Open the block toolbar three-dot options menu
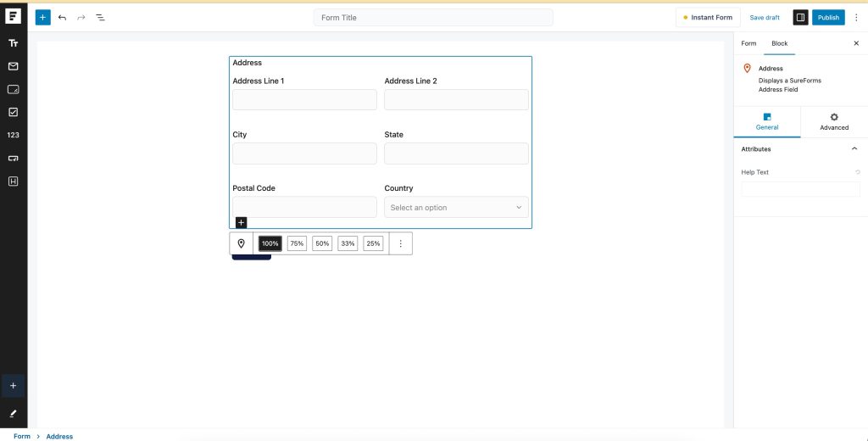 pos(401,243)
